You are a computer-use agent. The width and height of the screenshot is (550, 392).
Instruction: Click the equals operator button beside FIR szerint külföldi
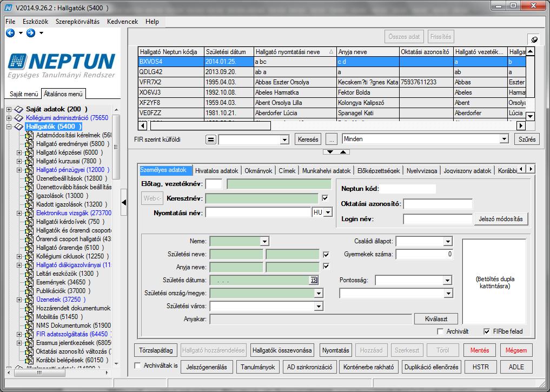click(210, 139)
